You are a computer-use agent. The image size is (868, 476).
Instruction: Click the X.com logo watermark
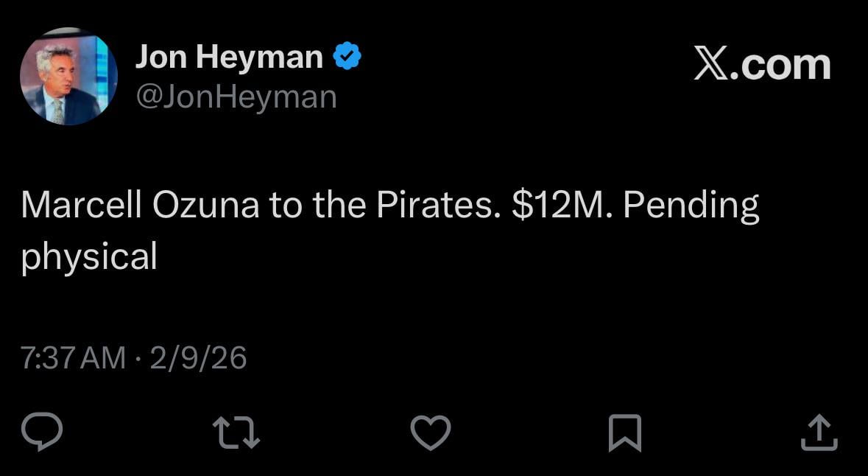(x=762, y=65)
